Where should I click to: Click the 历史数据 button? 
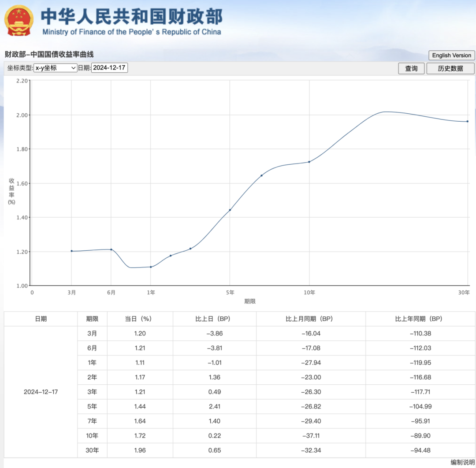pos(450,69)
